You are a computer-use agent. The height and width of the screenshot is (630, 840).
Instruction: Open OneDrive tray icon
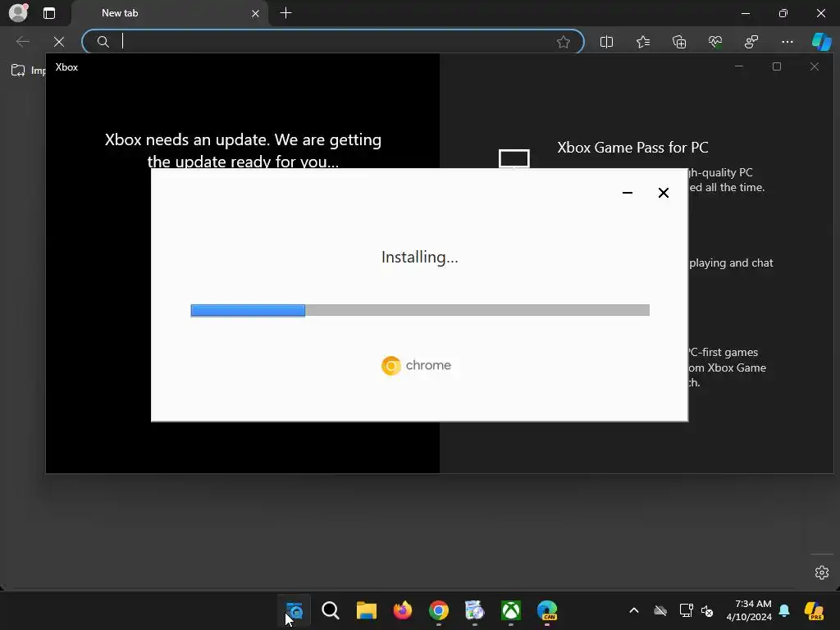coord(660,610)
